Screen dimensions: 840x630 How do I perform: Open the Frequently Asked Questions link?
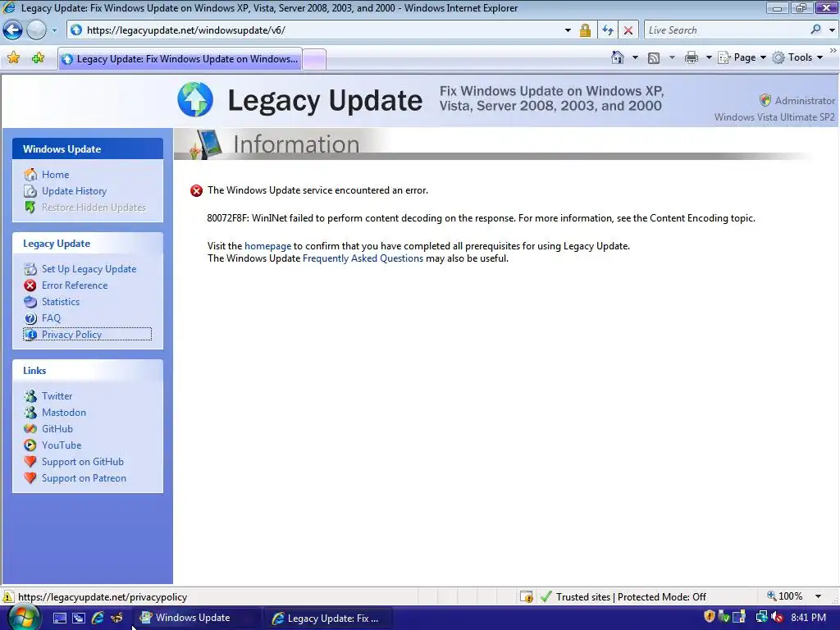click(363, 258)
